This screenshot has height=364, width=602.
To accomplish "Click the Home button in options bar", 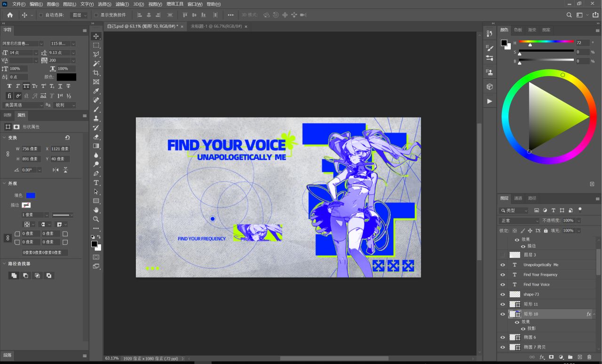I will [x=10, y=15].
